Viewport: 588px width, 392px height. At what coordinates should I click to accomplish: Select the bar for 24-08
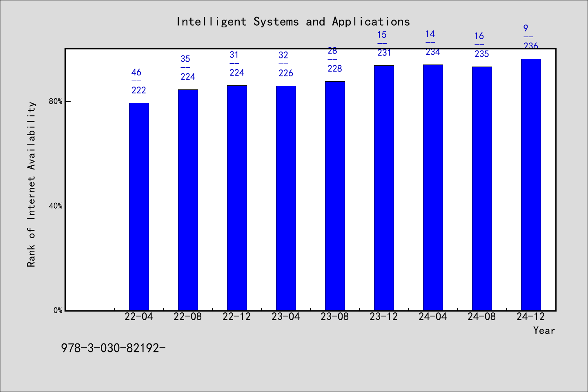click(482, 189)
